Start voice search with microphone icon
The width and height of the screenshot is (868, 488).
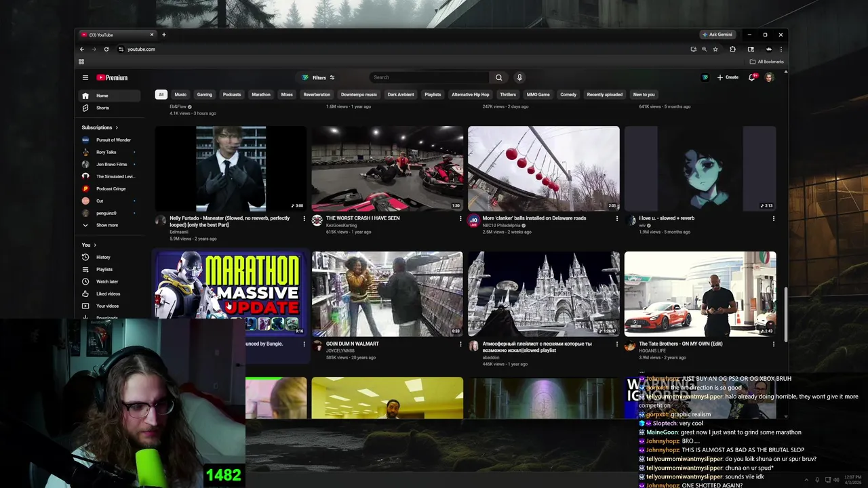point(519,77)
